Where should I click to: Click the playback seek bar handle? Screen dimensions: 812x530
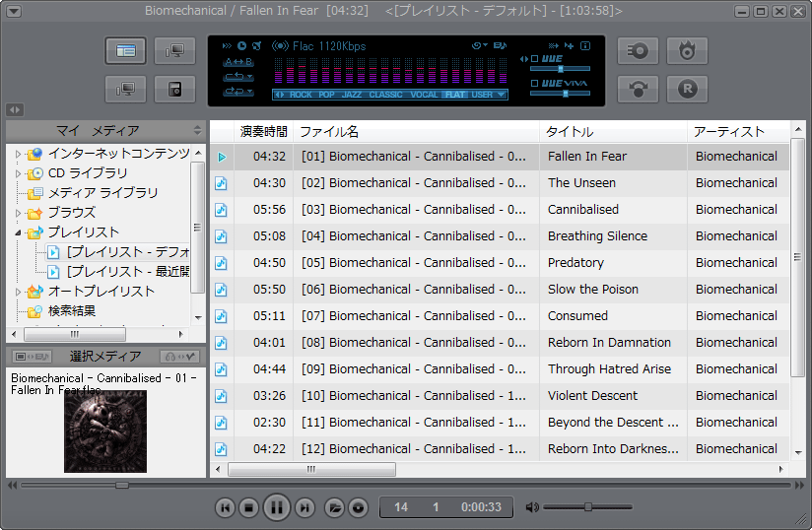click(122, 485)
